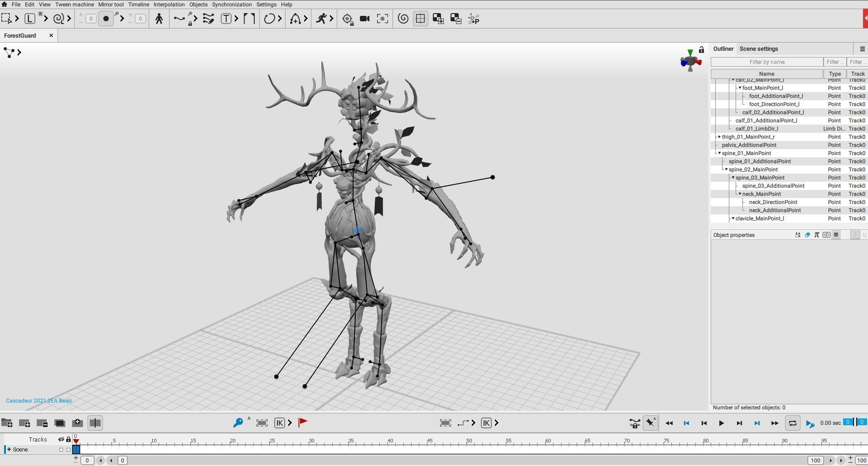Select the circular arrow rotate tool

269,19
